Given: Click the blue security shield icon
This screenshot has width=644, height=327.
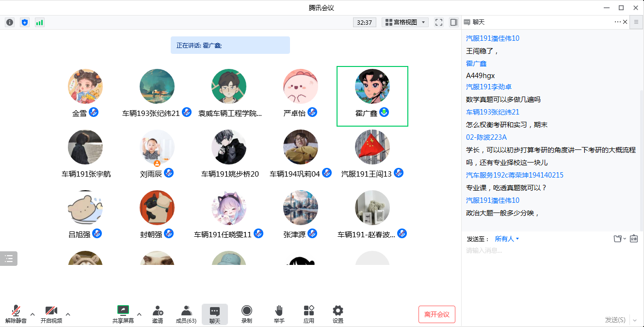Looking at the screenshot, I should coord(25,22).
